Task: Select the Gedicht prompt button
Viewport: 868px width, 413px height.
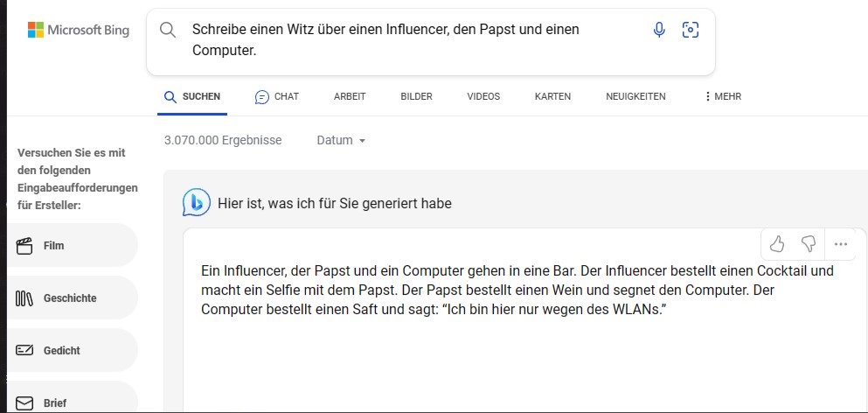Action: pos(72,350)
